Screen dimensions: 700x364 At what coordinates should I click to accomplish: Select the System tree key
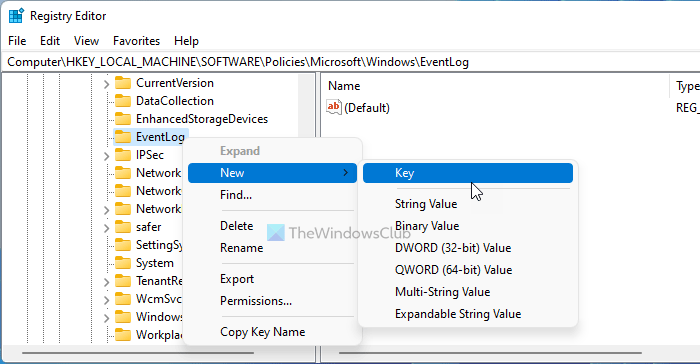point(154,263)
